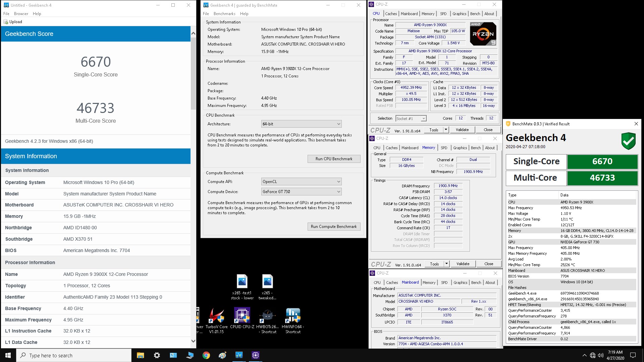Open Benchmarks menu in BenchMate Geekbench window
644x362 pixels.
click(224, 14)
